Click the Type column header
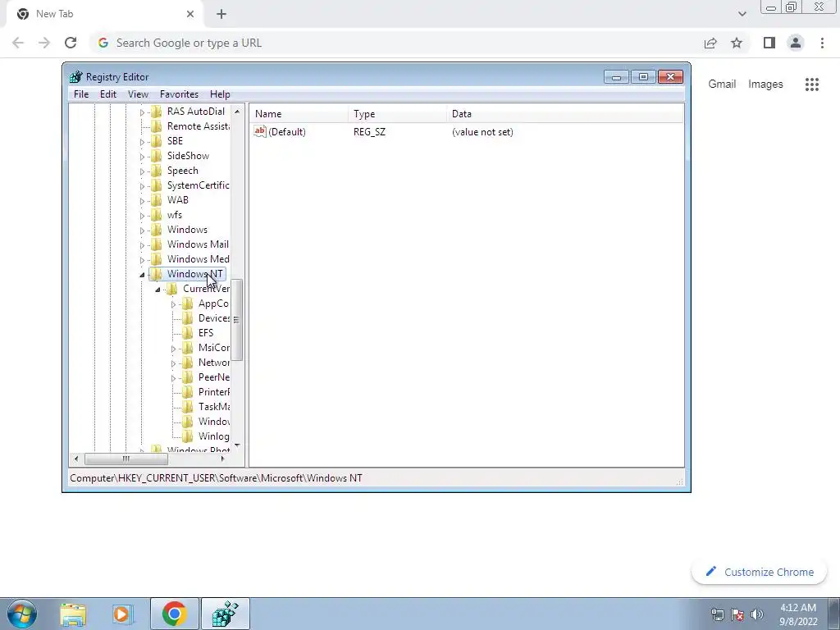 tap(397, 114)
